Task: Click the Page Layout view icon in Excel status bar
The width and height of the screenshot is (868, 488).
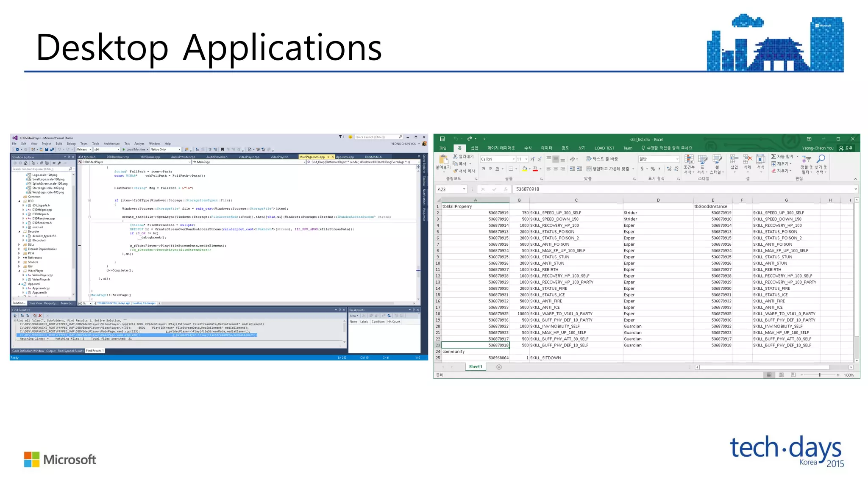Action: point(781,375)
